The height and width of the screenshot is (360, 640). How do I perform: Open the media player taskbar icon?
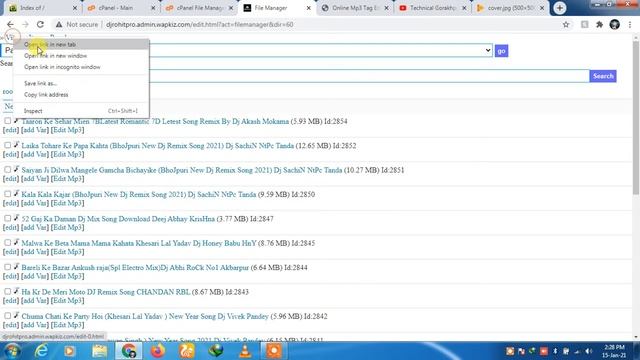[69, 351]
